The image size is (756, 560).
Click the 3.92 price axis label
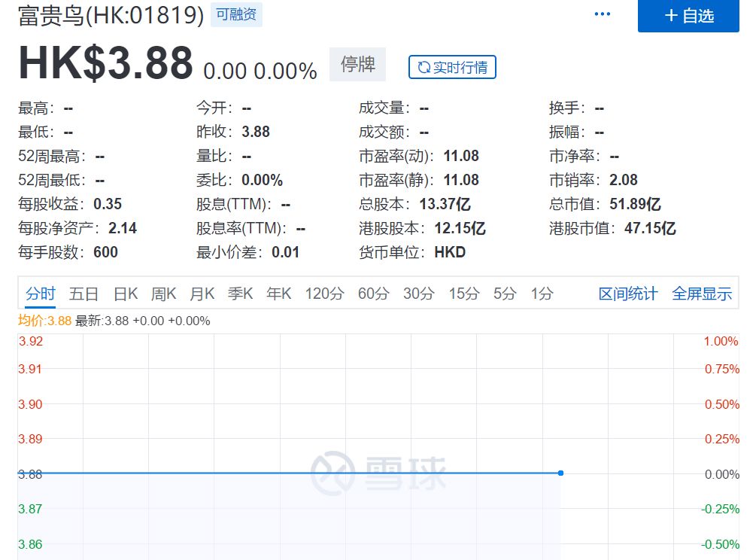point(31,342)
